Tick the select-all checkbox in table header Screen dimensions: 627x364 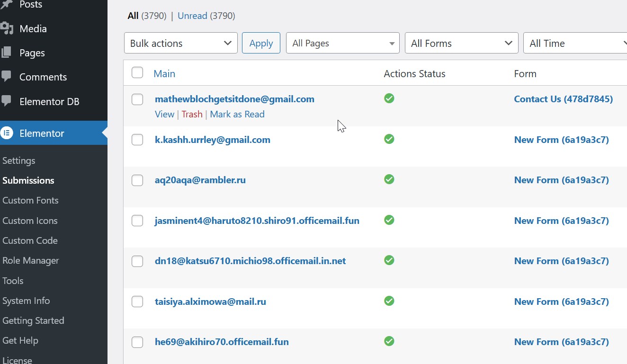click(x=137, y=73)
